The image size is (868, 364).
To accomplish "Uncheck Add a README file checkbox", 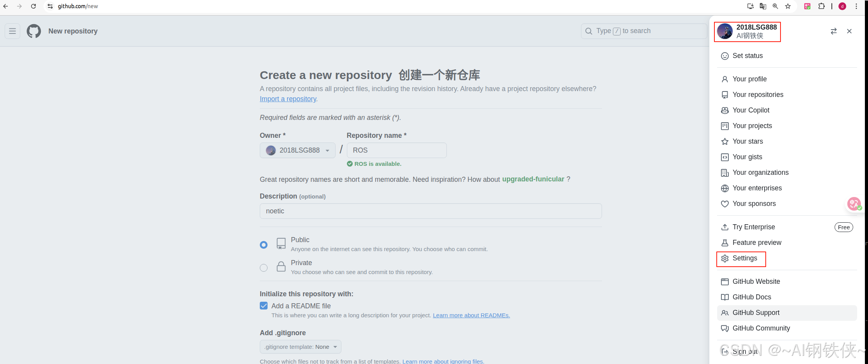I will [x=264, y=306].
